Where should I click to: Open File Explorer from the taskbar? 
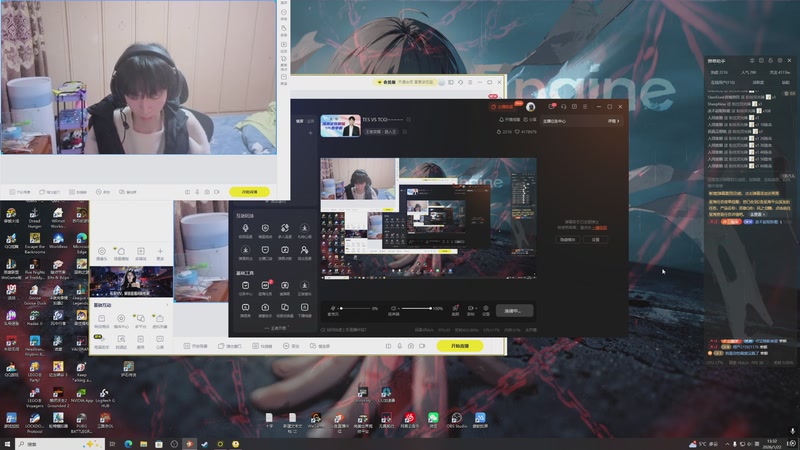pos(143,444)
